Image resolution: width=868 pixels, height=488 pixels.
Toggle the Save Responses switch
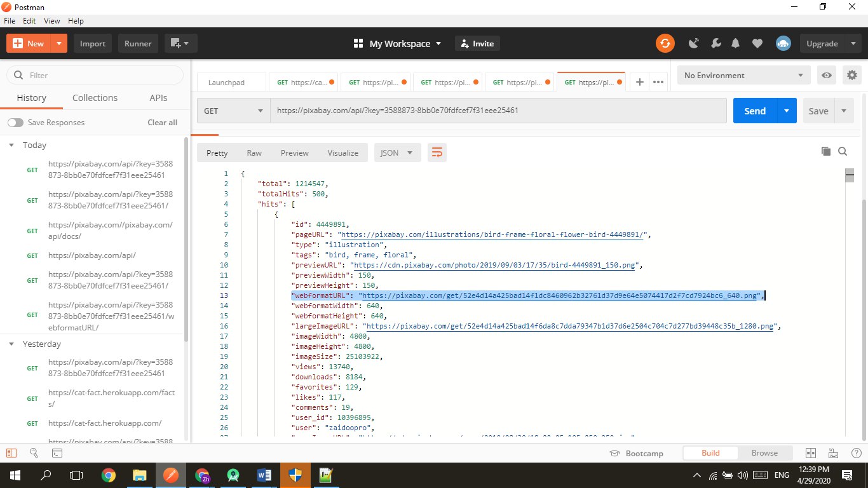pos(15,122)
